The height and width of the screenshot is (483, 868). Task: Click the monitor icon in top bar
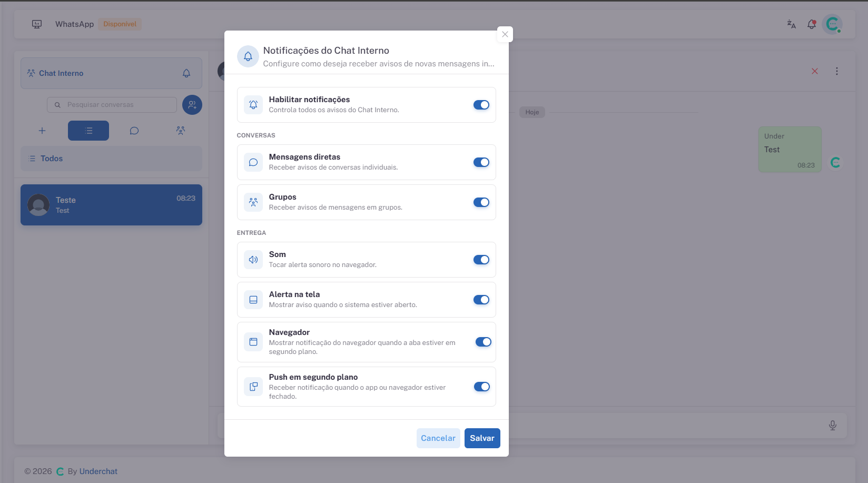tap(37, 24)
